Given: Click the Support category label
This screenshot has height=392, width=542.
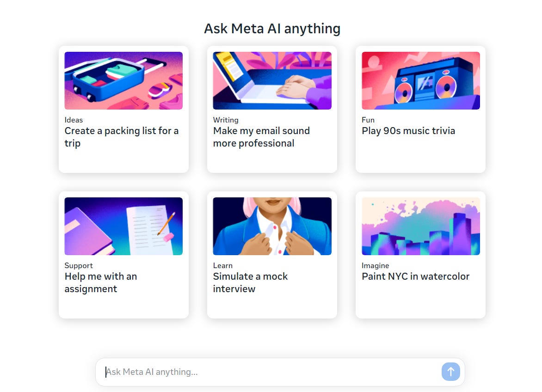Looking at the screenshot, I should point(79,266).
